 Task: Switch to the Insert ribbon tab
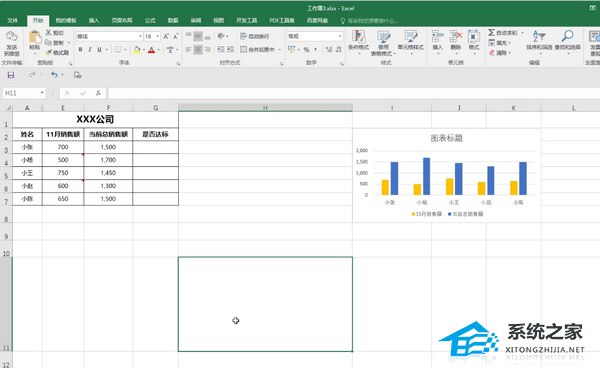pyautogui.click(x=94, y=20)
